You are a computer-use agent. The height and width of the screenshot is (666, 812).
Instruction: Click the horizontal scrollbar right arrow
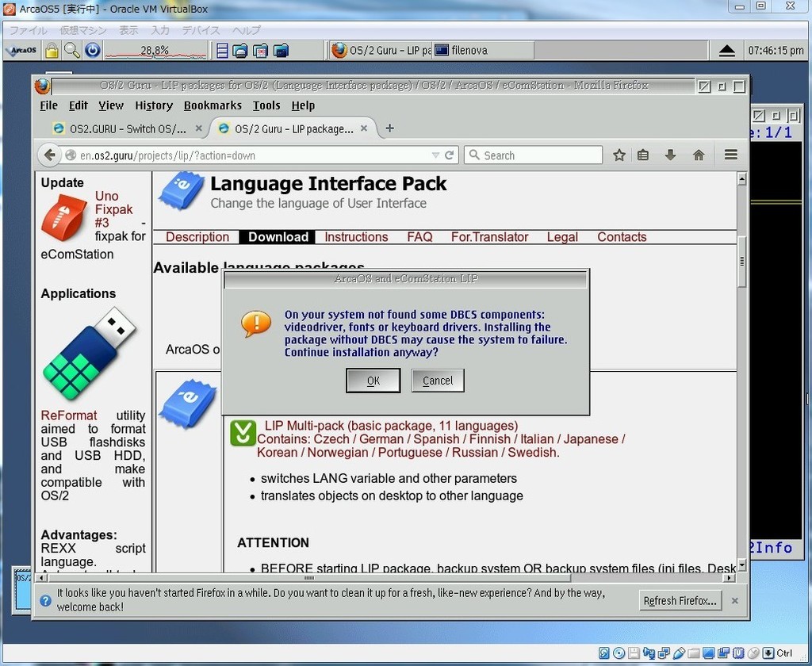730,578
